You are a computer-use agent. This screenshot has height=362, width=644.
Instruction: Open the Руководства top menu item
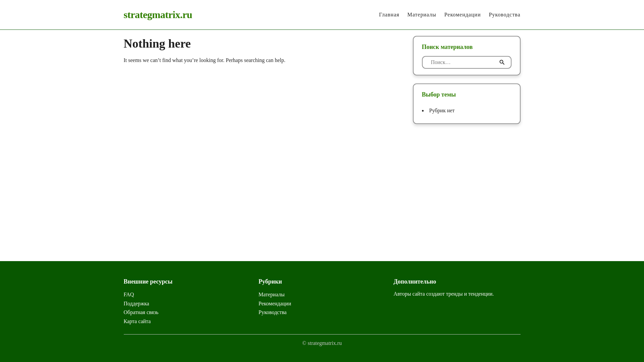coord(504,15)
